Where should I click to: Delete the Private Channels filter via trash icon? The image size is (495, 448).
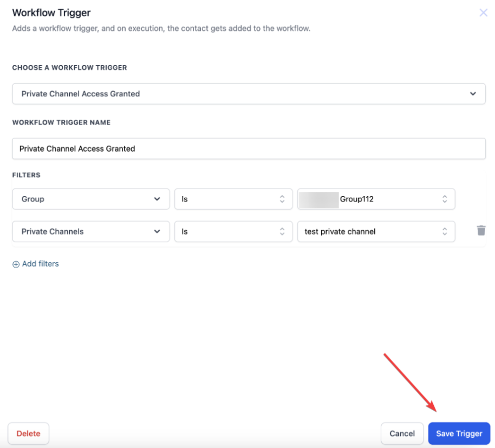click(481, 231)
